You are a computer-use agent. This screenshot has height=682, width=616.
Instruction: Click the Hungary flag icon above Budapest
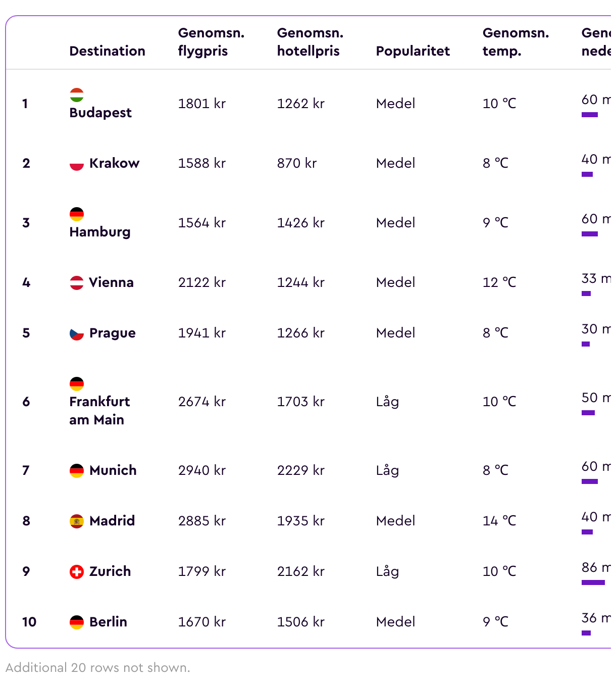77,94
